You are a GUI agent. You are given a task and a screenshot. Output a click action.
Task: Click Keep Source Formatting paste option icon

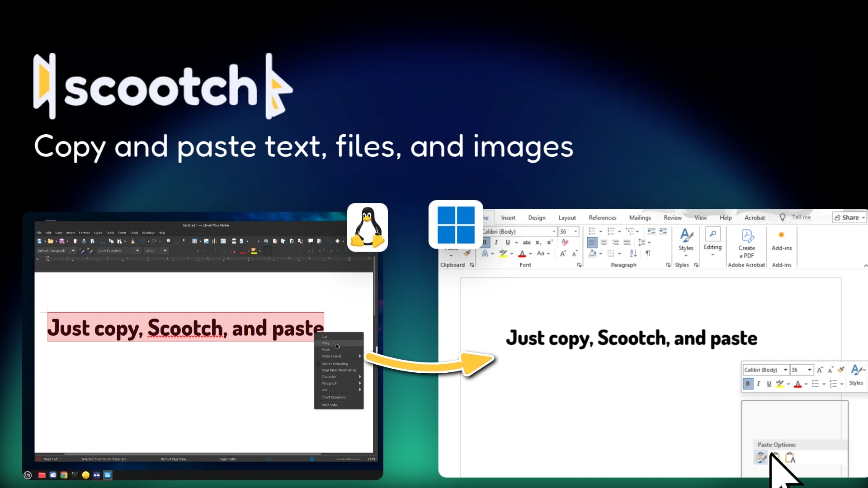click(761, 457)
